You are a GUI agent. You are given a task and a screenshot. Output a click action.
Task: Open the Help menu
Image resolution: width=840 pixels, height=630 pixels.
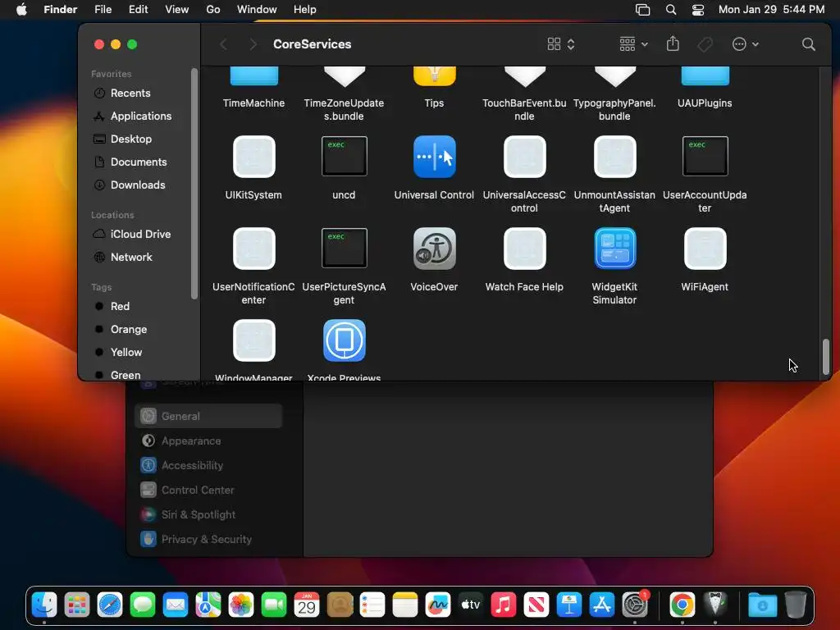coord(305,10)
